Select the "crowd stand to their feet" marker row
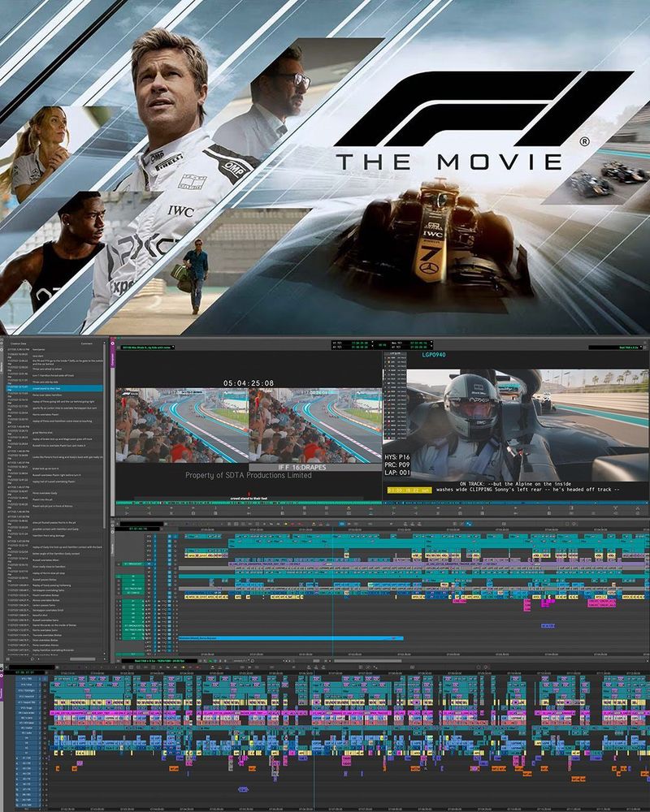 [x=54, y=388]
